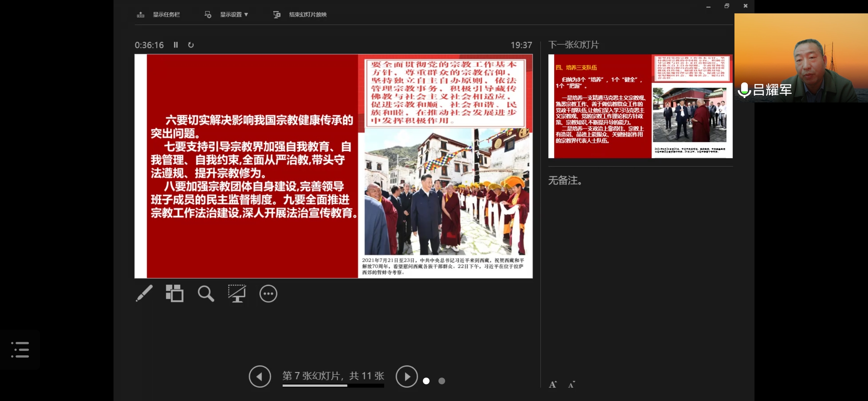The height and width of the screenshot is (401, 868).
Task: Select the second gray page dot
Action: pyautogui.click(x=441, y=381)
